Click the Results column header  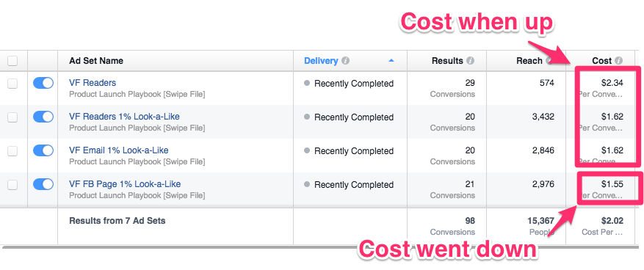click(447, 61)
